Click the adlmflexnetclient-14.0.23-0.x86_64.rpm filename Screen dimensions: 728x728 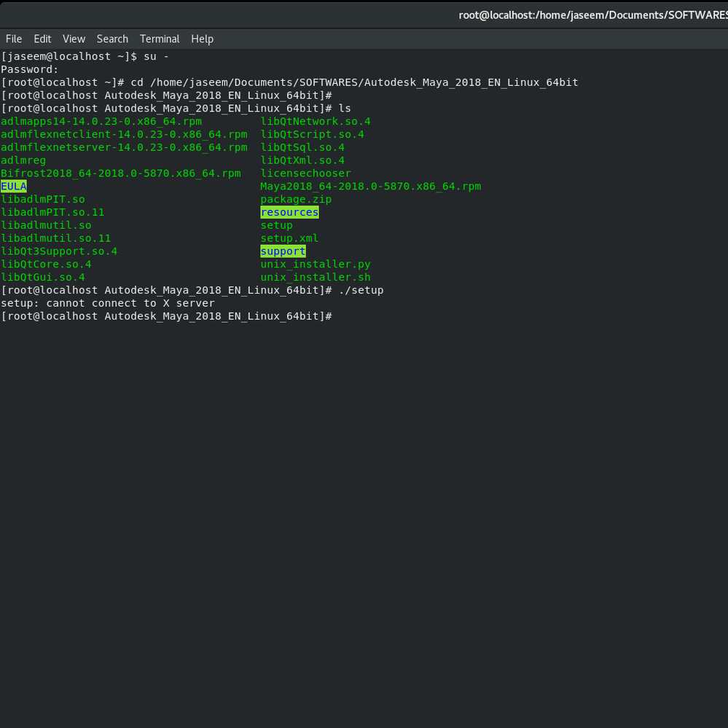click(124, 134)
